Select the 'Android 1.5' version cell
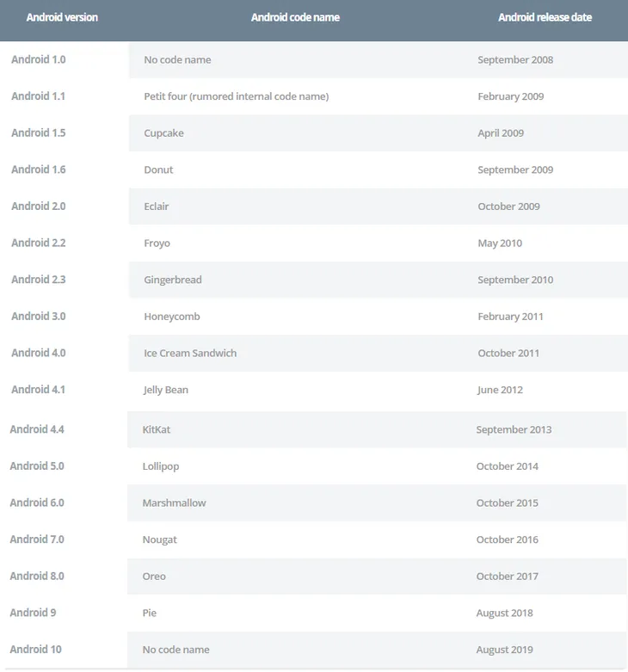Viewport: 628px width, 672px height. 39,133
